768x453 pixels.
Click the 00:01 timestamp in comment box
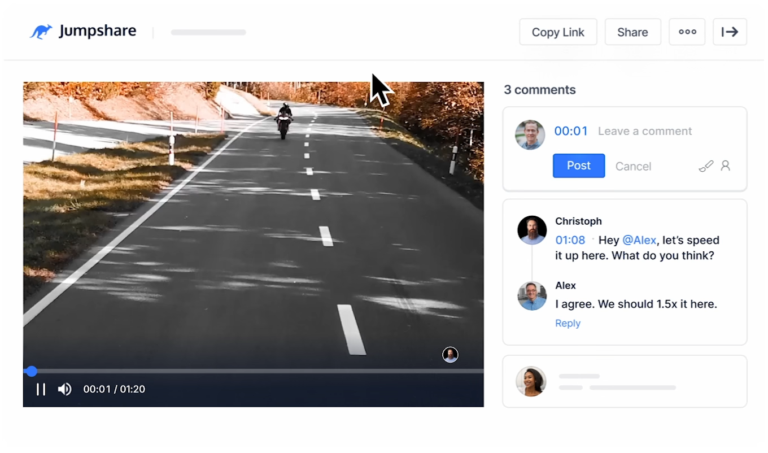[571, 131]
